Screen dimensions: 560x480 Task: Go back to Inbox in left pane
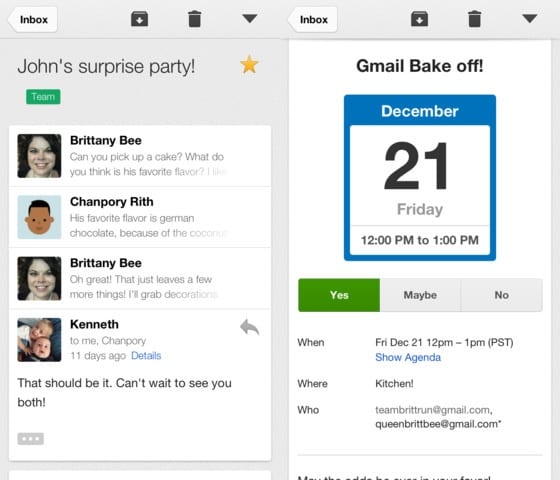click(33, 20)
